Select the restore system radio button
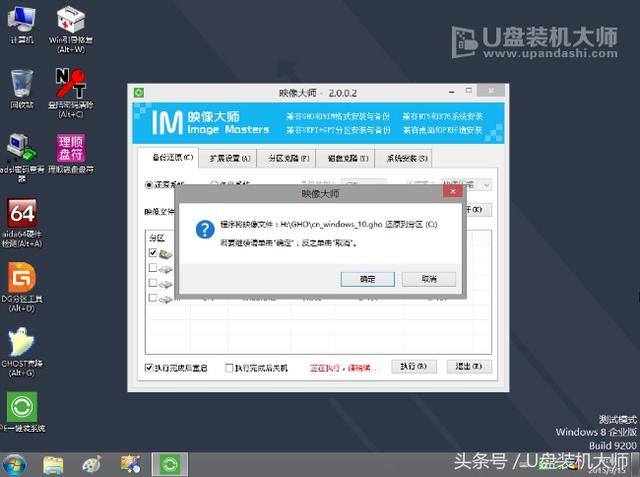Screen dimensions: 640x477 [149, 185]
